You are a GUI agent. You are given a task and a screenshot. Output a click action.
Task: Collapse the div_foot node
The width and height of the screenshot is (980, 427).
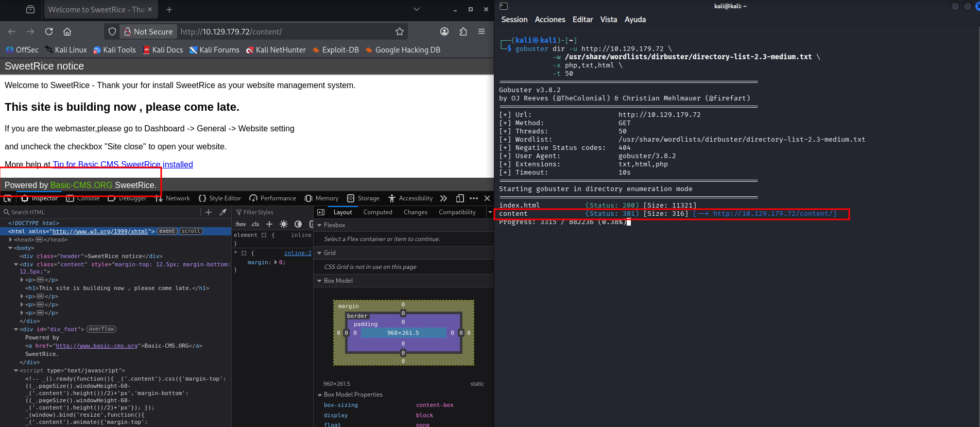coord(16,329)
